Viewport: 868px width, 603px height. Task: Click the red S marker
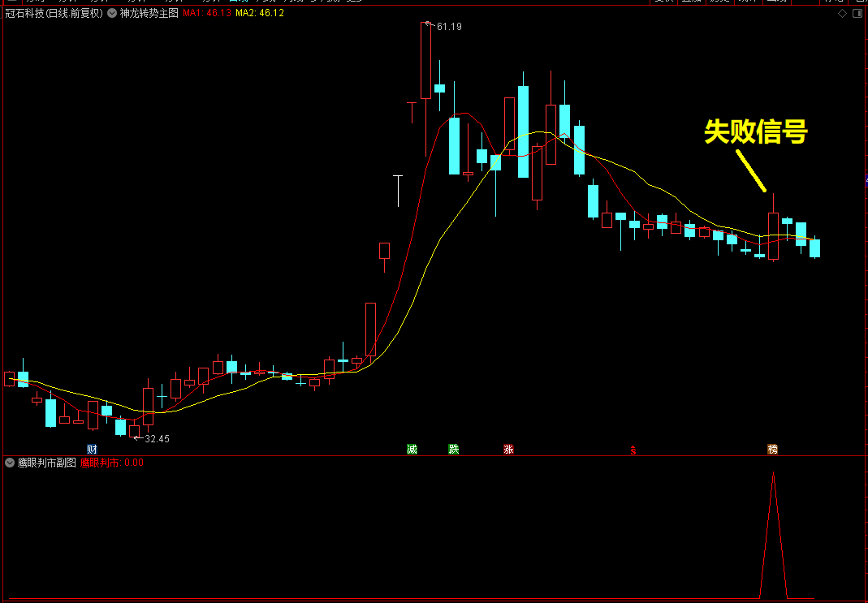pyautogui.click(x=633, y=450)
